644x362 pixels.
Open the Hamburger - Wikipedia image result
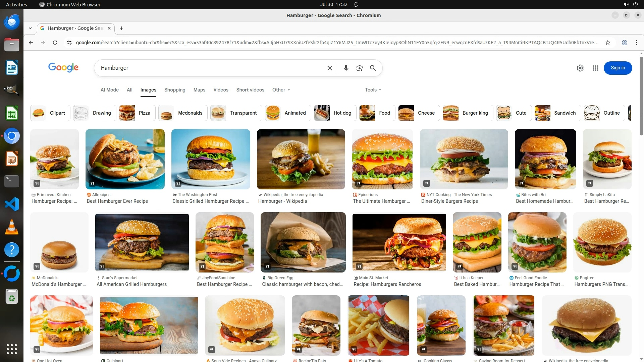click(301, 159)
